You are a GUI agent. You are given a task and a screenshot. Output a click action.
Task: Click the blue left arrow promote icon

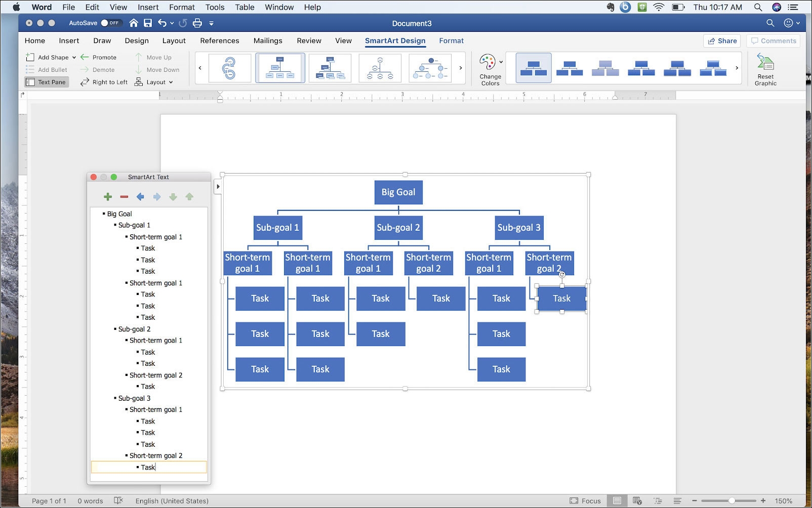(x=140, y=197)
